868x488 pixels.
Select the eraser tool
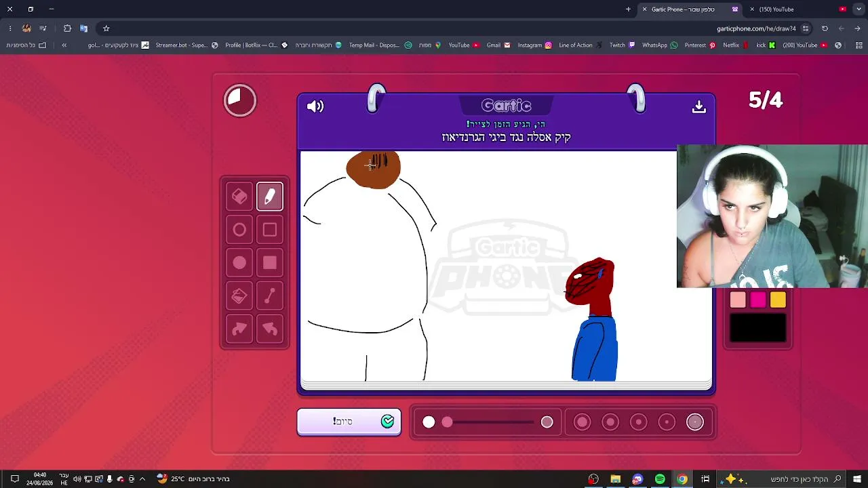239,197
